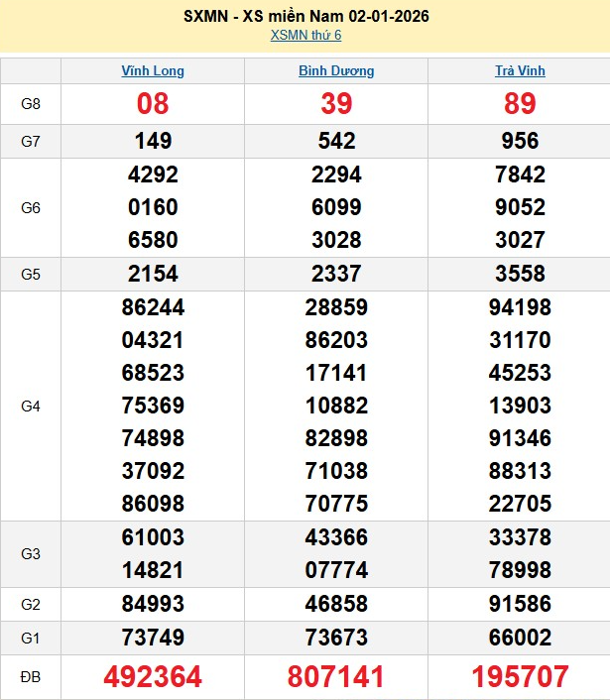Open the Bình Dương column header link
The width and height of the screenshot is (610, 700).
click(336, 71)
